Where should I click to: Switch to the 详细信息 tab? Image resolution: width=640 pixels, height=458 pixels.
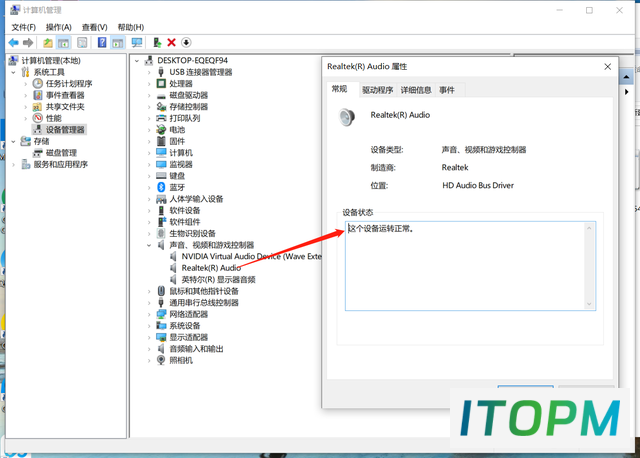[x=416, y=90]
